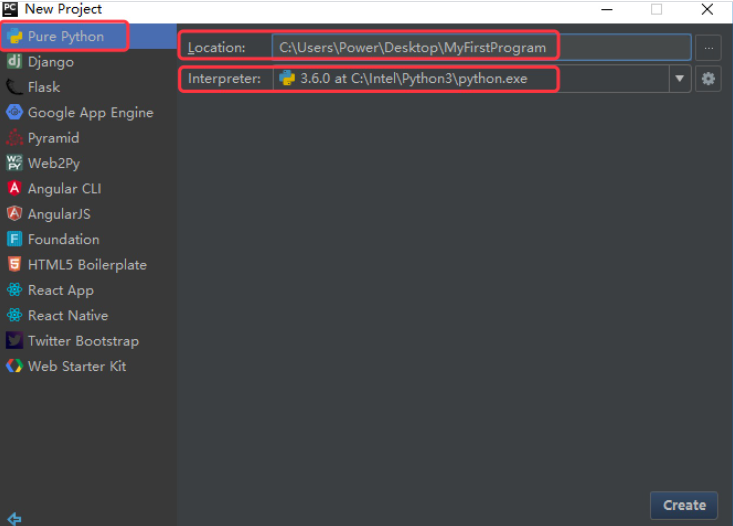Click the PyCharm PC title bar icon
Image resolution: width=733 pixels, height=526 pixels.
(x=10, y=9)
